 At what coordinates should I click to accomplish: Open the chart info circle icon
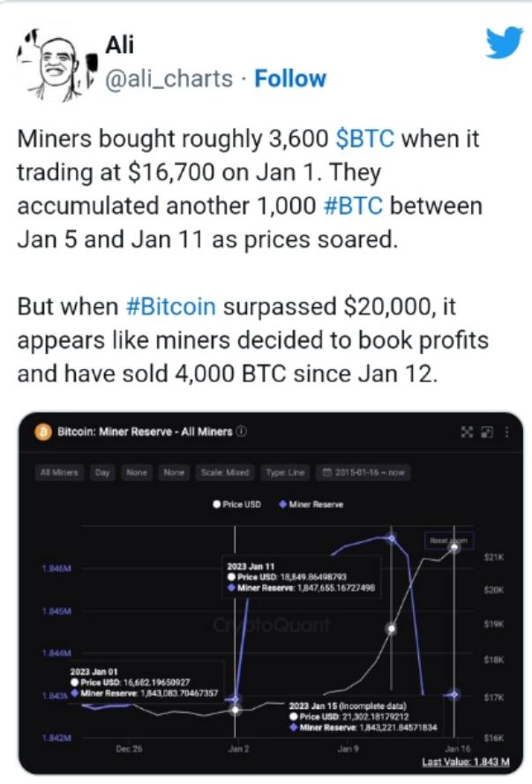pyautogui.click(x=241, y=431)
